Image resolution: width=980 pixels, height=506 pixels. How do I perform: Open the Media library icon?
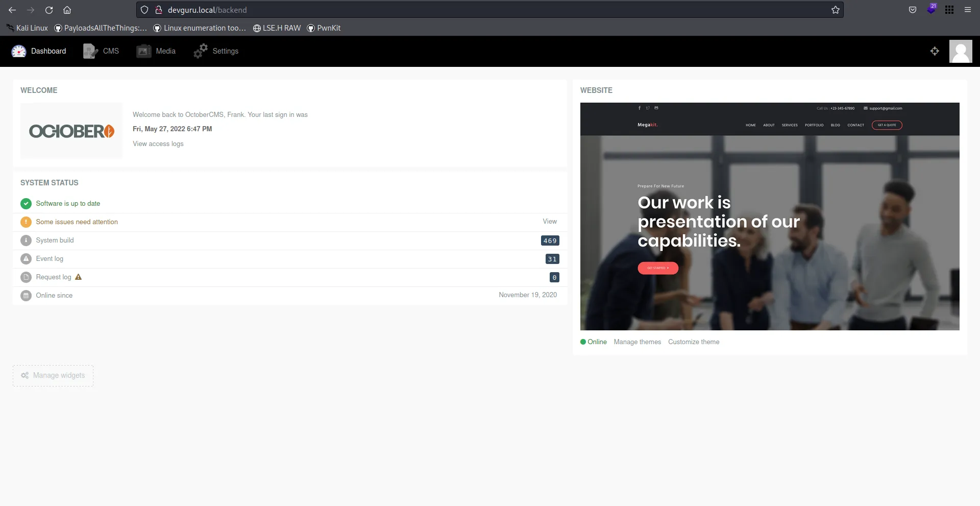tap(144, 51)
